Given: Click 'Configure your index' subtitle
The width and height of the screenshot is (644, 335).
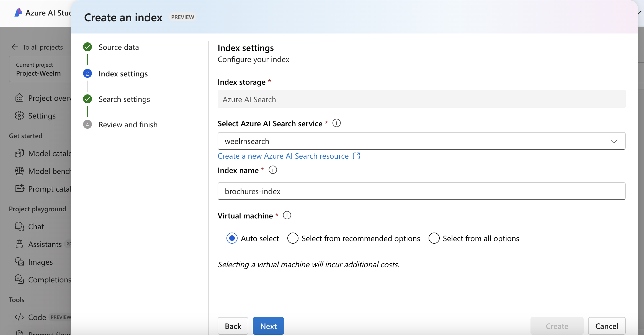Looking at the screenshot, I should (x=253, y=59).
